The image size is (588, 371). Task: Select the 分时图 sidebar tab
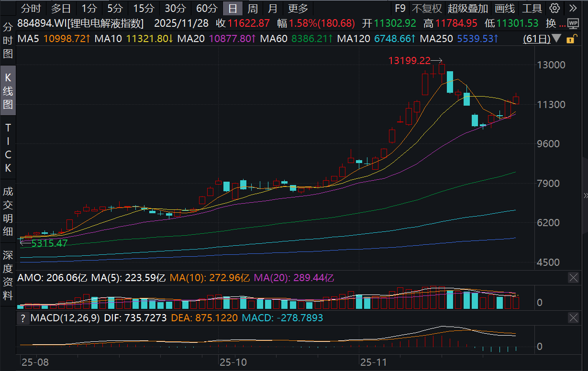pos(8,41)
